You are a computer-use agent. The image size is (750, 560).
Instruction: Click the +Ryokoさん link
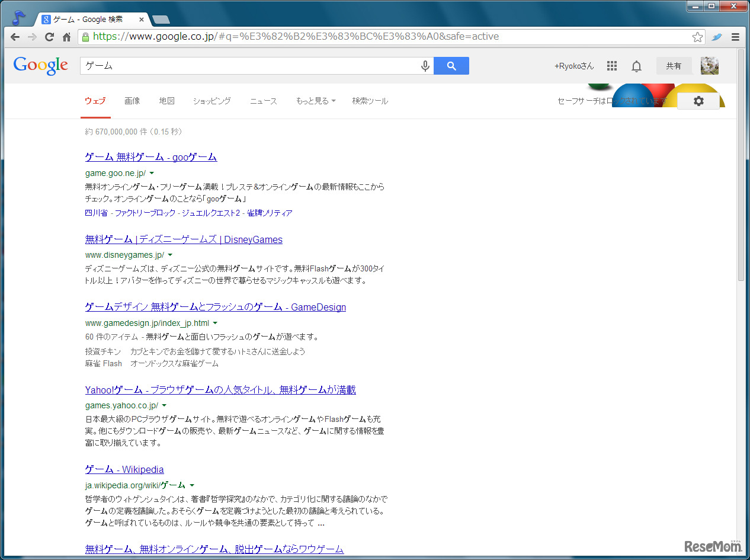point(574,66)
